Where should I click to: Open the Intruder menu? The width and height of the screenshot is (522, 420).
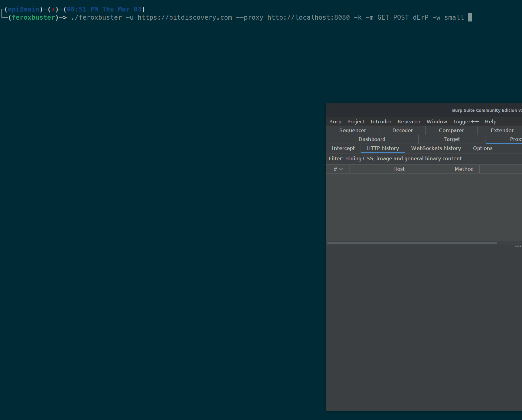click(x=380, y=122)
